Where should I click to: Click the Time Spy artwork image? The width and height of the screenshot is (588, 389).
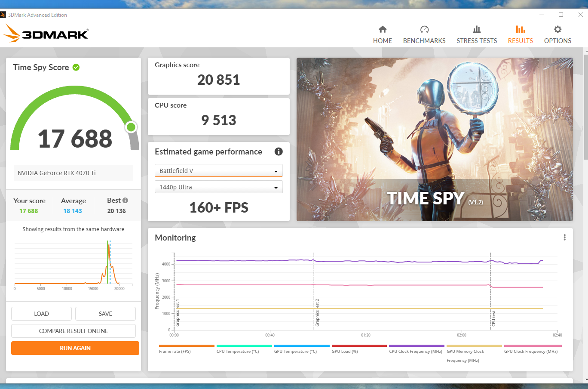(x=435, y=139)
